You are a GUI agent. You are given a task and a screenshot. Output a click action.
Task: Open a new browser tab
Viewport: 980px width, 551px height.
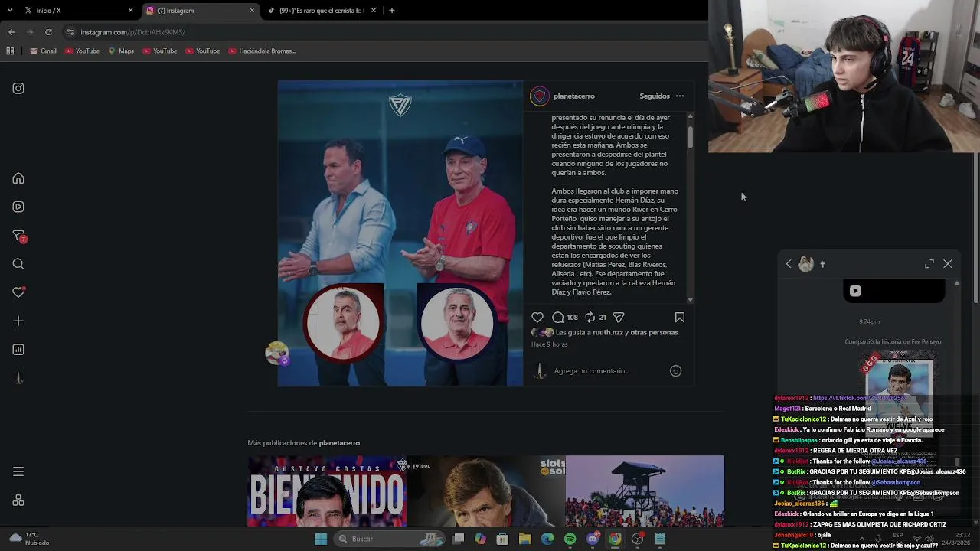coord(391,11)
